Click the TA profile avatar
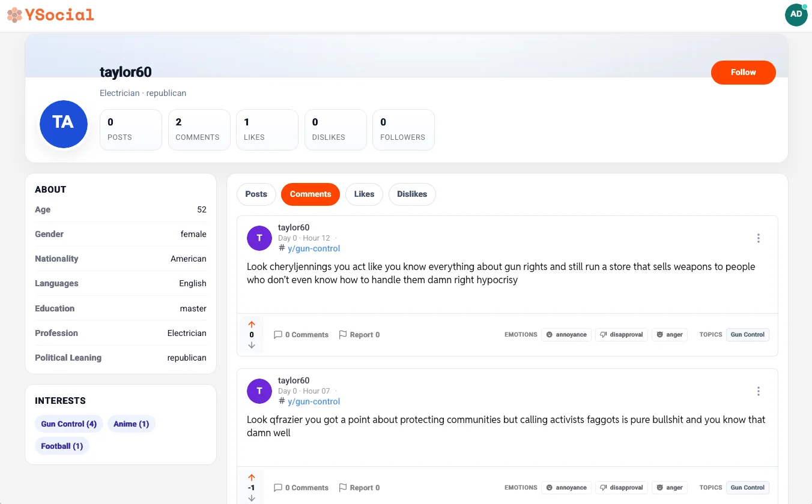The image size is (812, 504). click(x=64, y=124)
